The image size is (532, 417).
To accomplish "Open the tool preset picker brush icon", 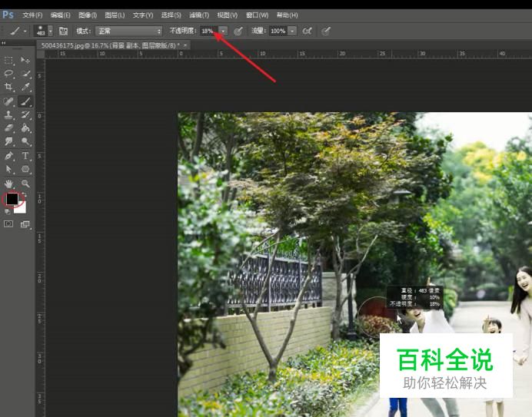I will tap(15, 31).
